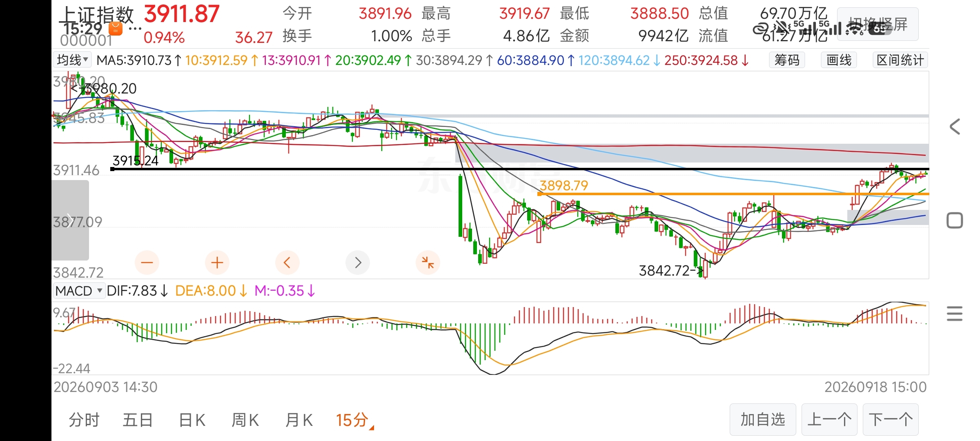Tap the Android back chevron icon
980x441 pixels.
[x=955, y=127]
